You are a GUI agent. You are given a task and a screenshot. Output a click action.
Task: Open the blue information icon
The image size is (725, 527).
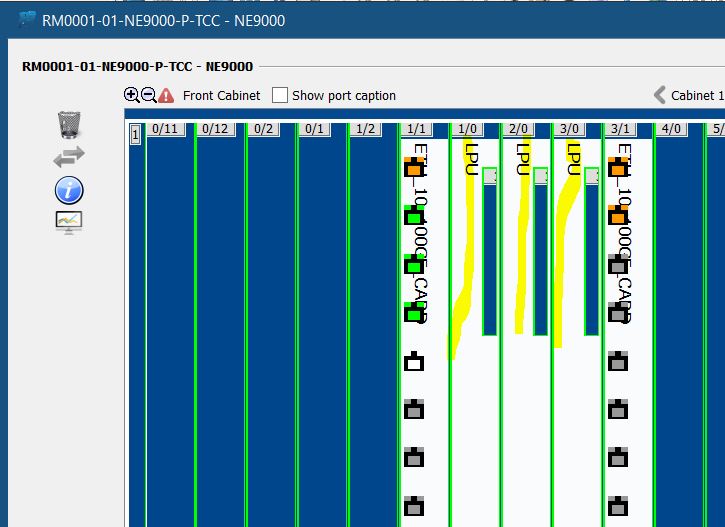pyautogui.click(x=69, y=189)
